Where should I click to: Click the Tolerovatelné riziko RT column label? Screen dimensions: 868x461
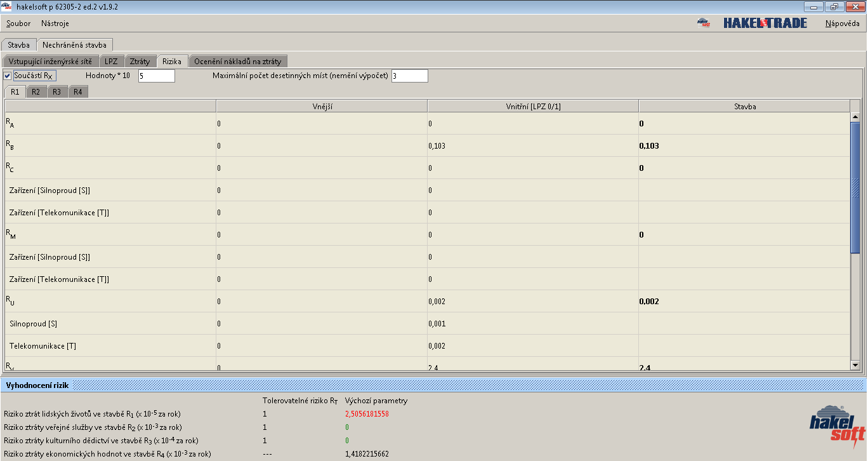[x=301, y=401]
